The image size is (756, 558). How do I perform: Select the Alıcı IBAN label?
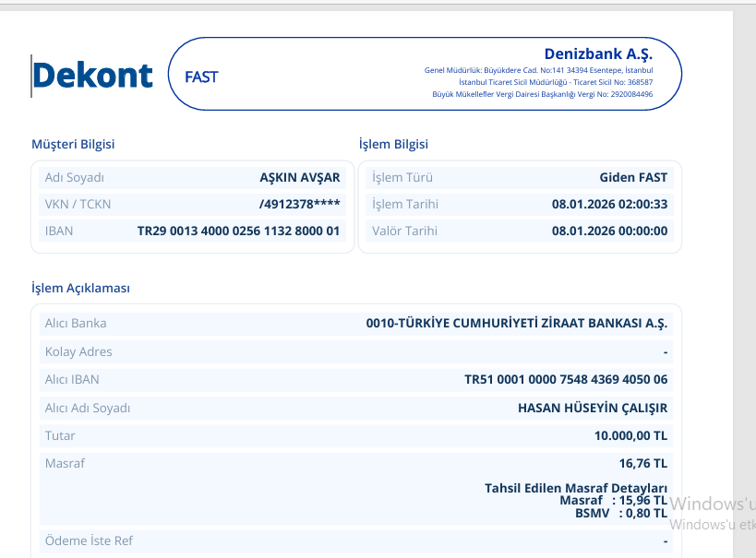tap(72, 380)
